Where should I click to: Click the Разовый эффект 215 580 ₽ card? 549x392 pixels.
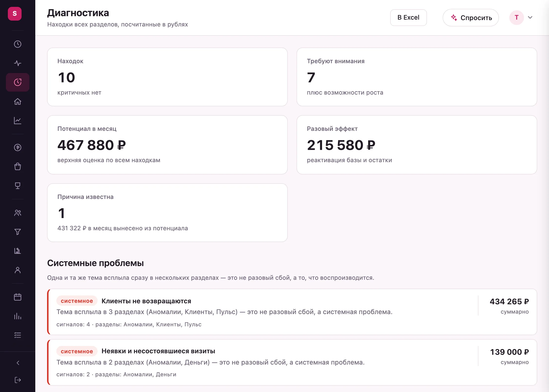[417, 145]
